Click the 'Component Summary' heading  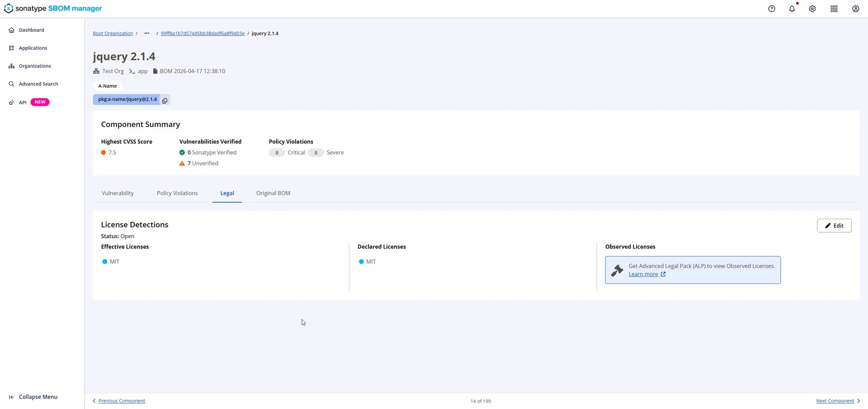click(x=141, y=124)
